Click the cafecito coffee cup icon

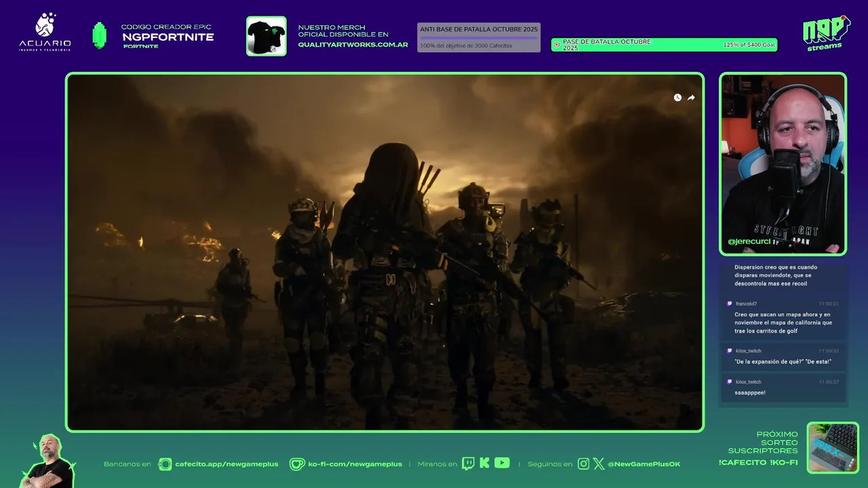pyautogui.click(x=165, y=464)
